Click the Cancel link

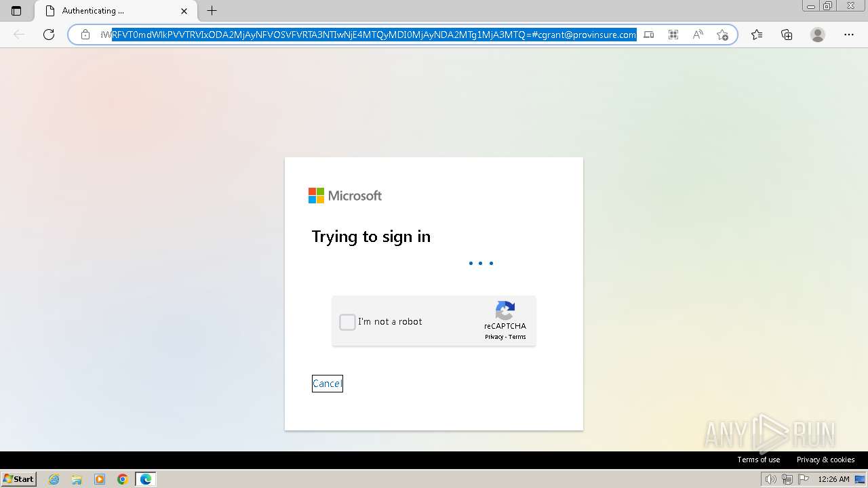coord(327,384)
